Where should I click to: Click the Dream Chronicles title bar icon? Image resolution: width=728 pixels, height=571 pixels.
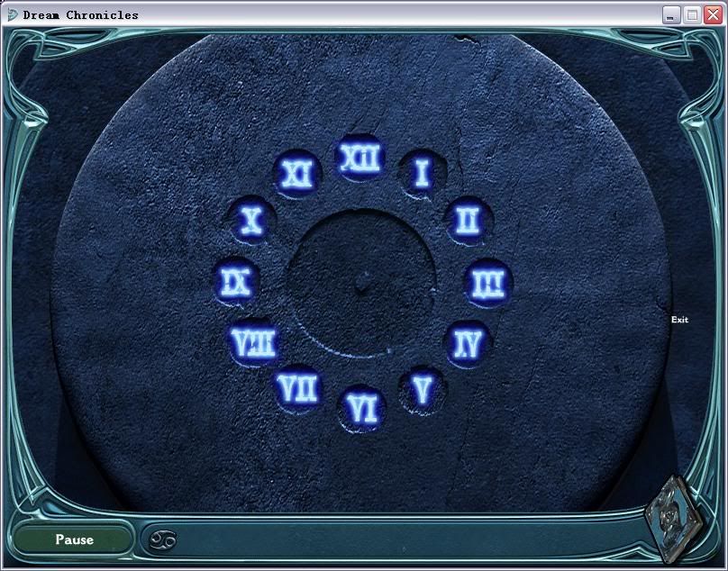(x=13, y=14)
